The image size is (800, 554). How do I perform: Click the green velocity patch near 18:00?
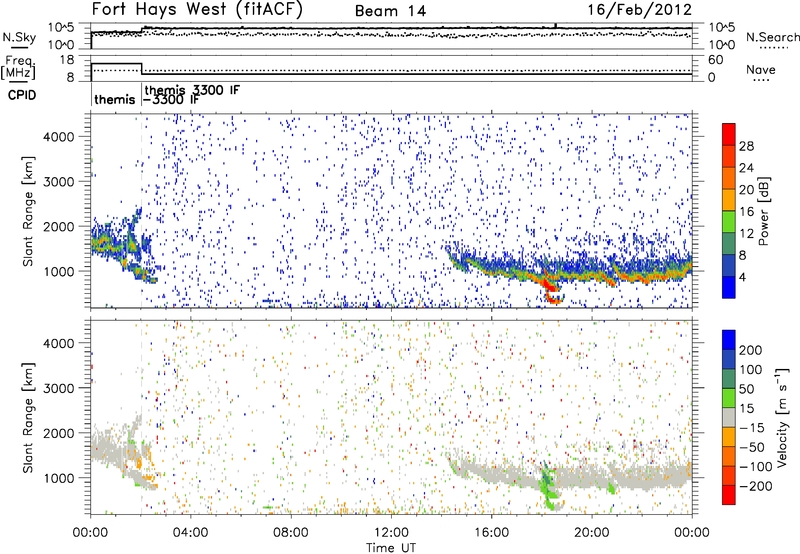[x=546, y=485]
